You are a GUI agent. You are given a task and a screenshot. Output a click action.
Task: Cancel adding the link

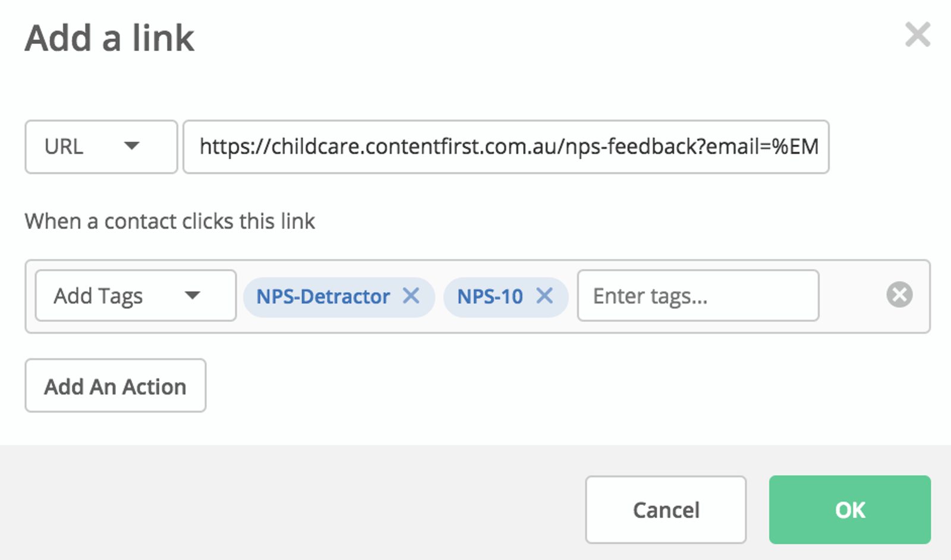click(665, 510)
